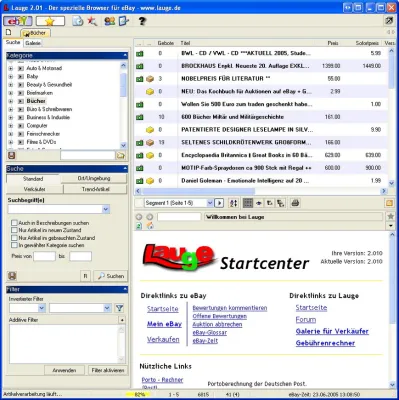
Task: Click the Suchbegriff(e) text field
Action: point(55,209)
